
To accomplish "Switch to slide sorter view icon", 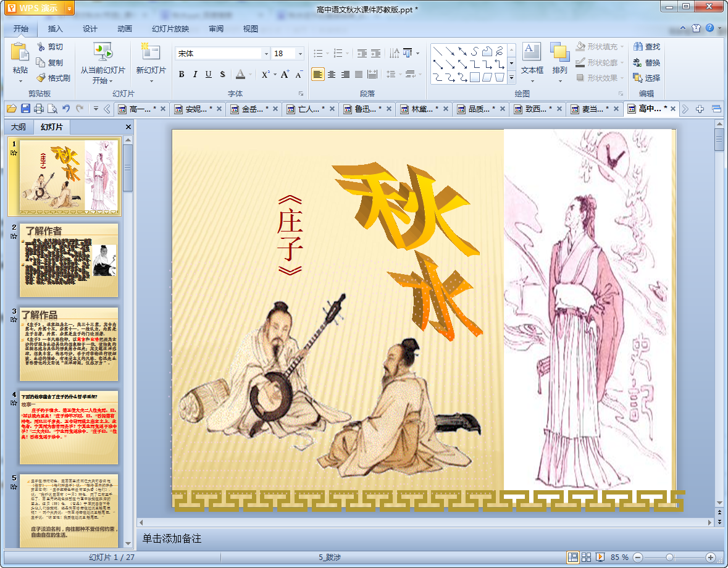I will pyautogui.click(x=587, y=558).
